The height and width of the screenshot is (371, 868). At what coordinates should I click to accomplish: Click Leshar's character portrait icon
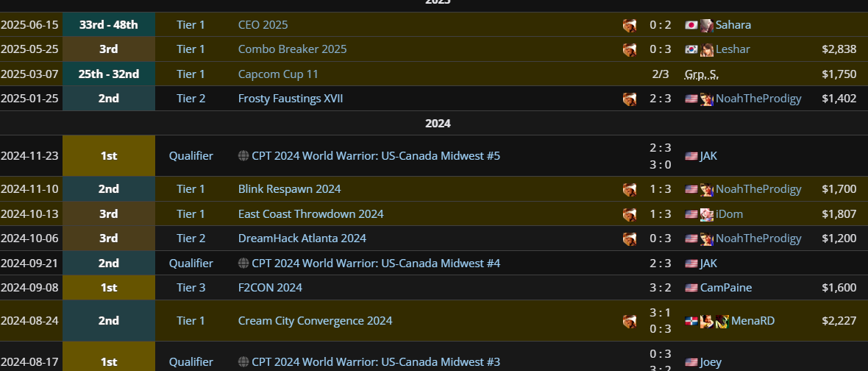706,49
